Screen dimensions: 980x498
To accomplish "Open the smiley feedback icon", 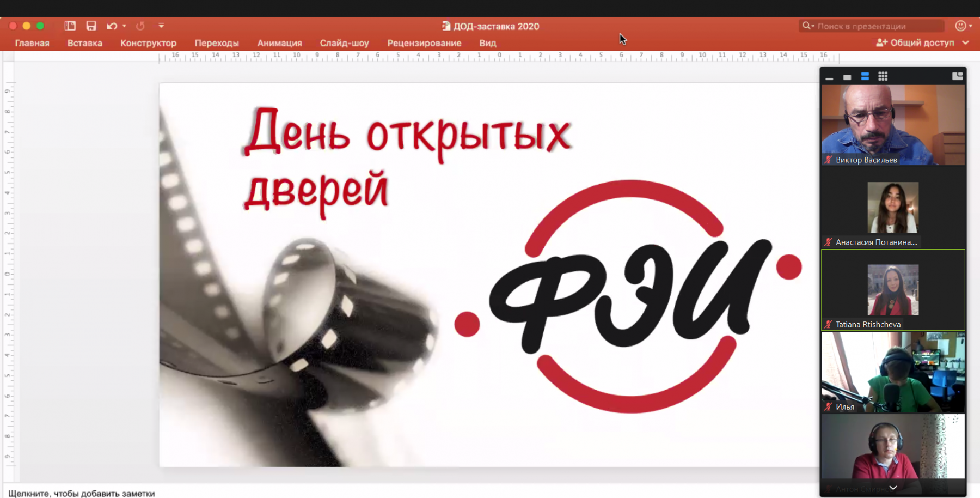I will pos(961,26).
